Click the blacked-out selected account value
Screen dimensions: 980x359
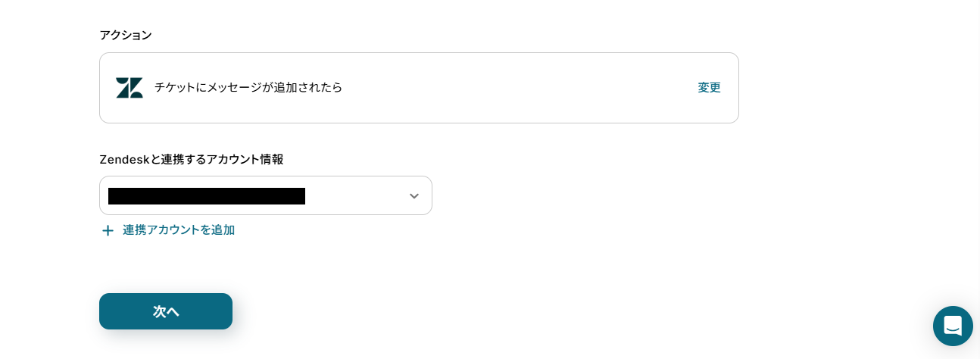click(206, 196)
